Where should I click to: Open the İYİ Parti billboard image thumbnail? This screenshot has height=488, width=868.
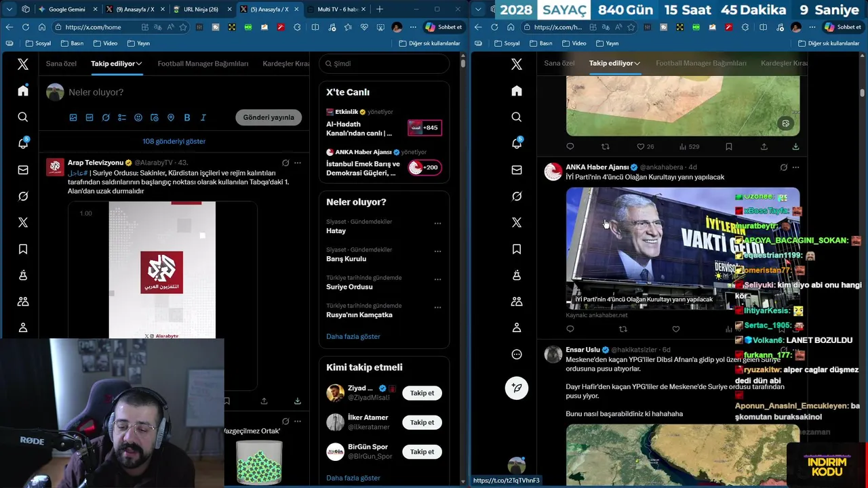tap(683, 248)
